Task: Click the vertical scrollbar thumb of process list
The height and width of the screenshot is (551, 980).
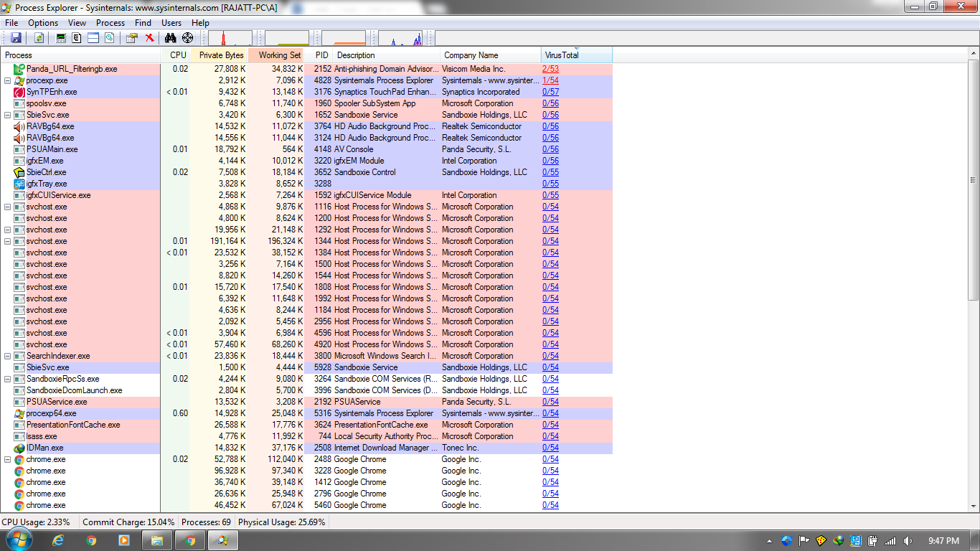Action: point(974,180)
